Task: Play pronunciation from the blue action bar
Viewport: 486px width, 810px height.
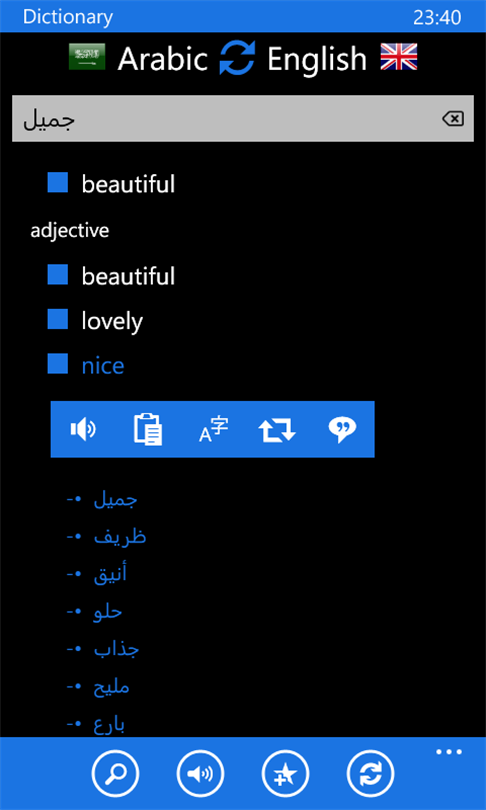Action: (x=83, y=429)
